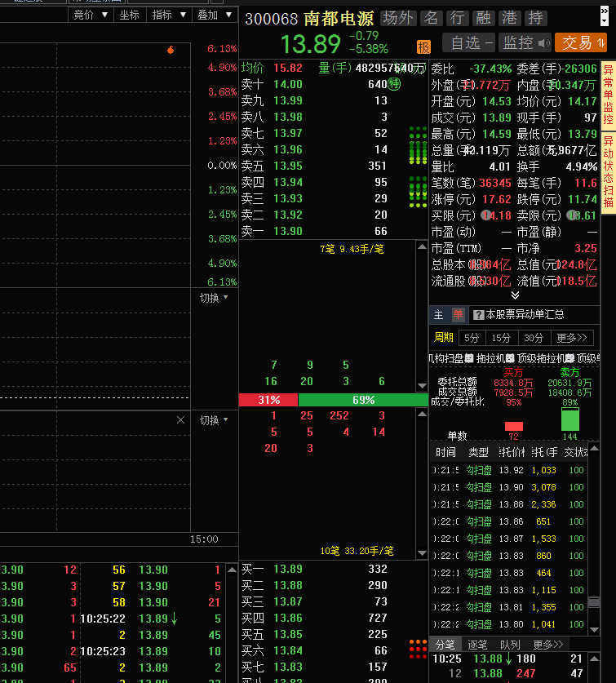
Task: Click the 买一 13.89 order row
Action: [x=333, y=569]
